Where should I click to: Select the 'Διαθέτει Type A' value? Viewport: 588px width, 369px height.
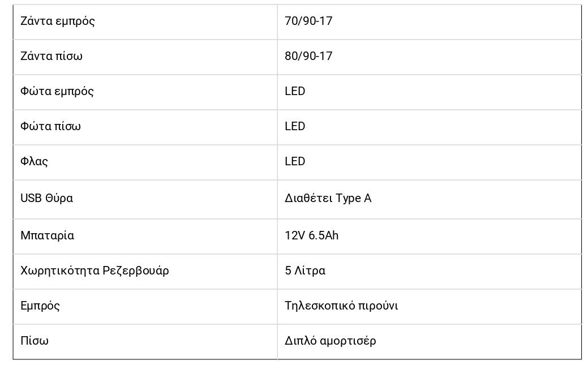click(328, 198)
